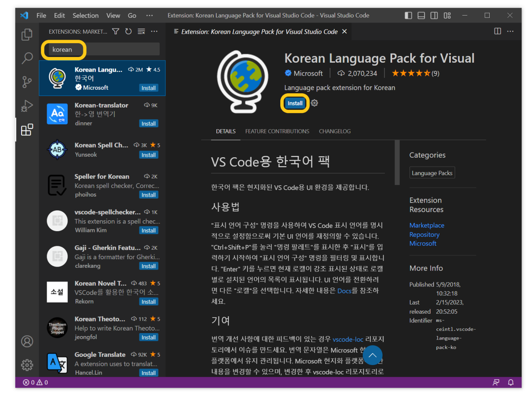Select the Extensions view icon

coord(27,130)
